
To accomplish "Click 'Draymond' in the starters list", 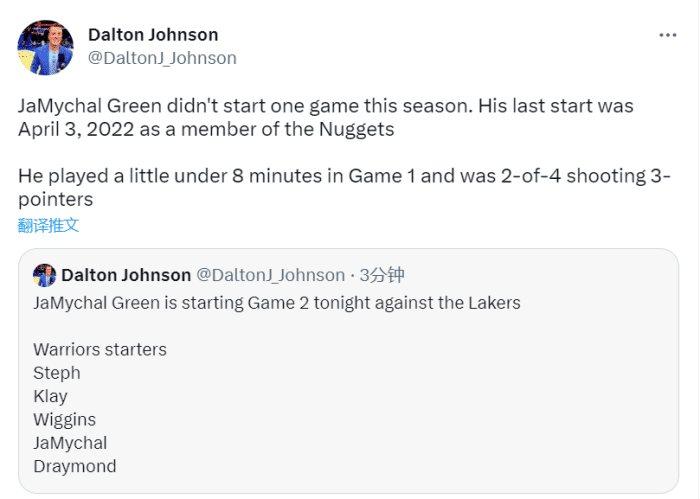I will (75, 466).
